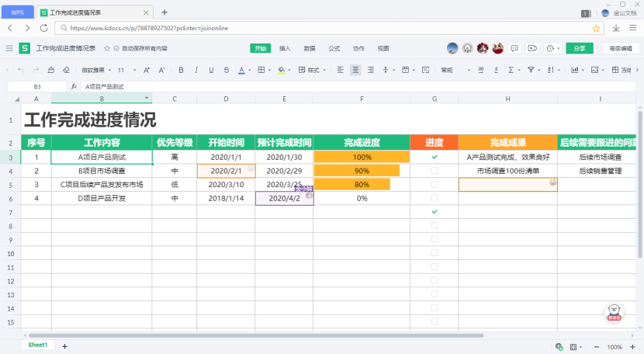Screen dimensions: 644x354
Task: Expand the filter dropdown
Action: click(x=538, y=71)
